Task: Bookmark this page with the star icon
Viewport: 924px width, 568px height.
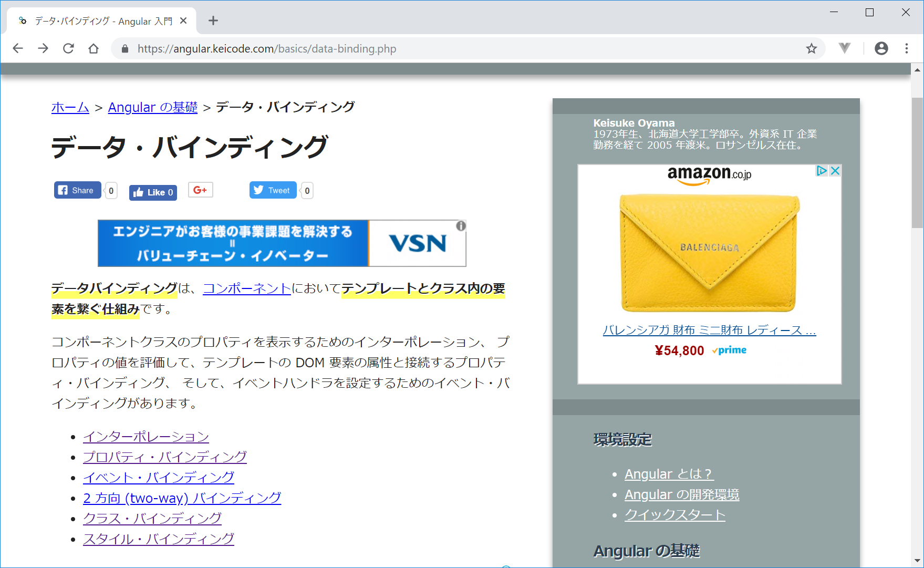Action: point(811,48)
